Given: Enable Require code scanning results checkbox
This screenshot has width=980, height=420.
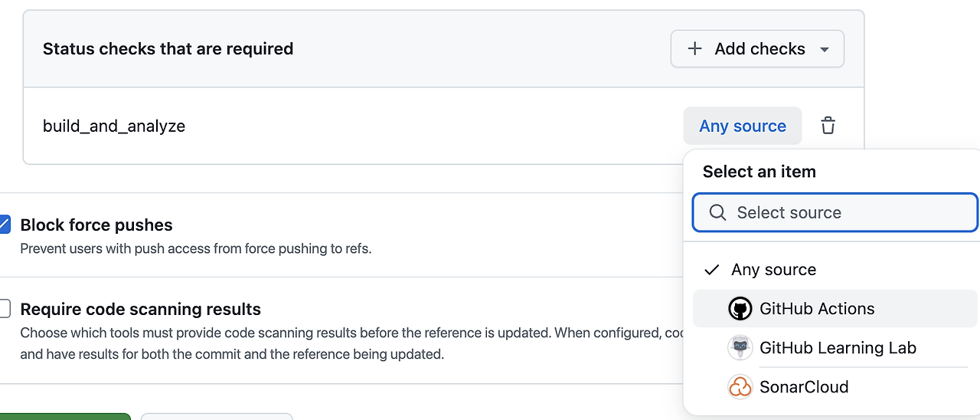Looking at the screenshot, I should pyautogui.click(x=4, y=309).
